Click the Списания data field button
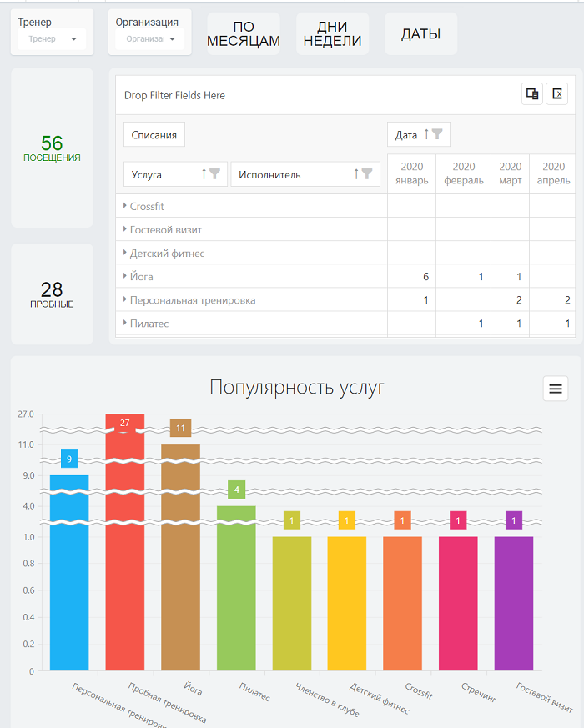584x728 pixels. tap(154, 134)
